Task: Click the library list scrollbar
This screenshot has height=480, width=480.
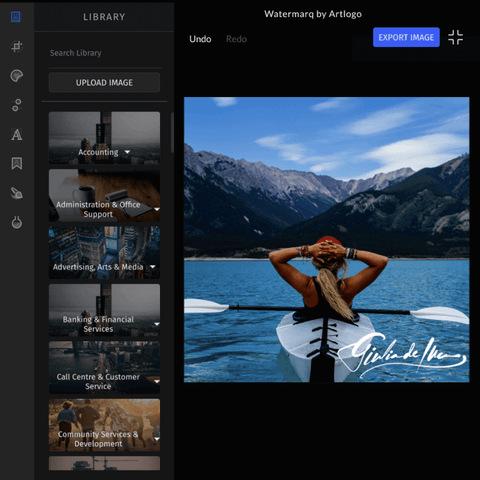Action: (x=172, y=133)
